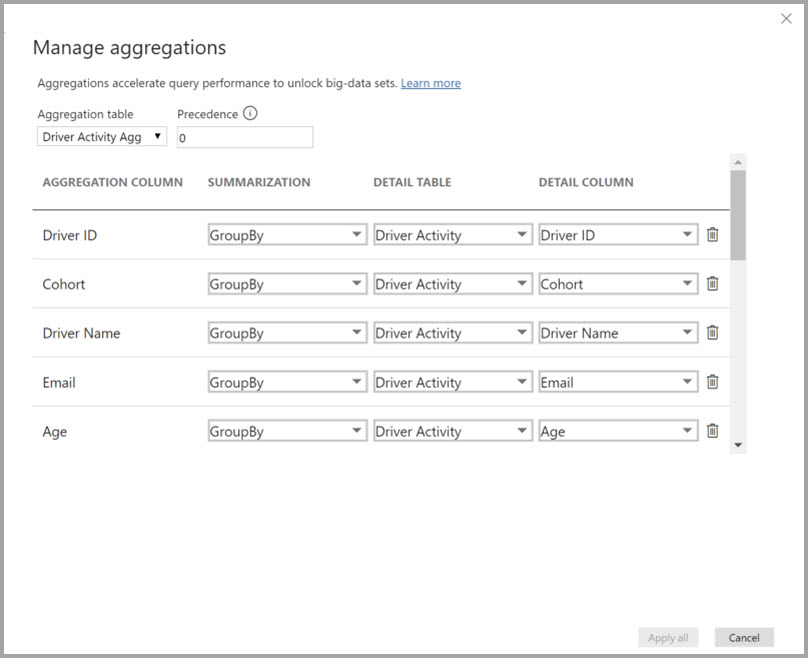Viewport: 808px width, 658px height.
Task: Click the Precedence info icon
Action: click(x=249, y=113)
